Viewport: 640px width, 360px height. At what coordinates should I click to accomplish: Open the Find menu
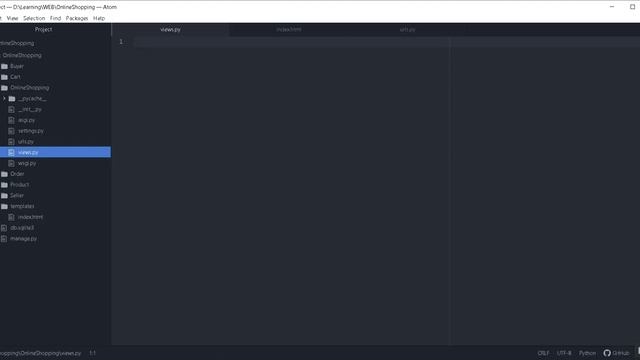click(56, 18)
